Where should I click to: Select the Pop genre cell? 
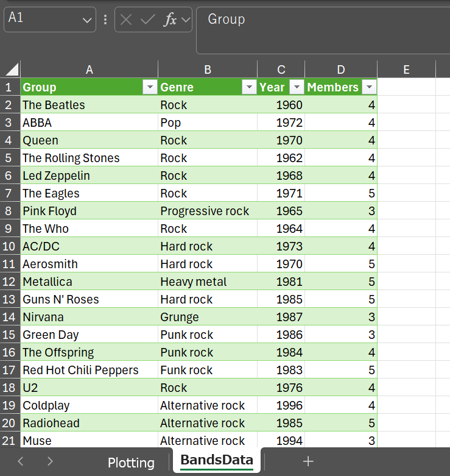coord(208,123)
